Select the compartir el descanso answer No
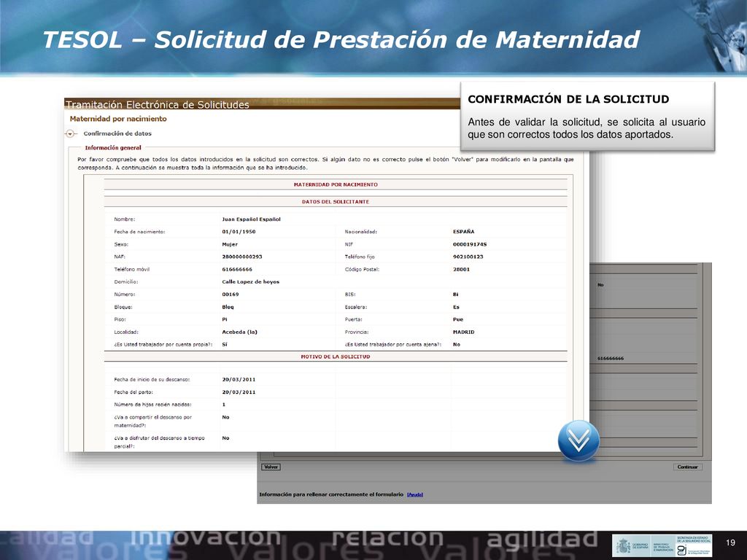747x560 pixels. [x=225, y=417]
